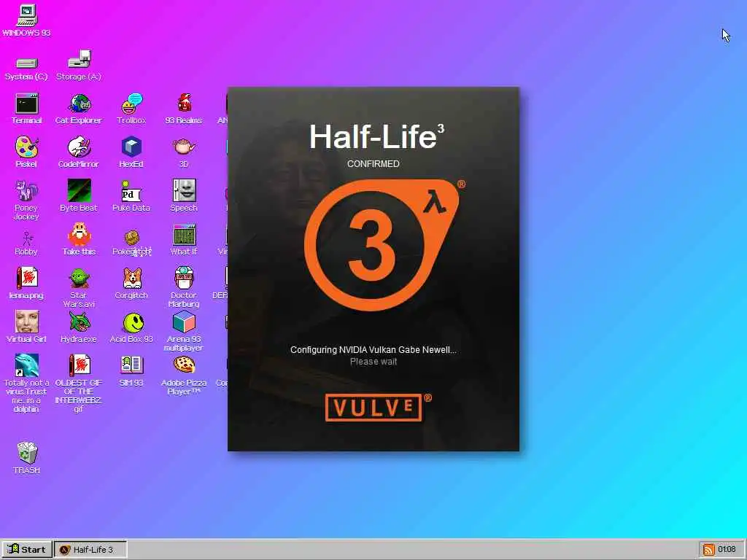Open the 3D teapot icon

coord(184,152)
